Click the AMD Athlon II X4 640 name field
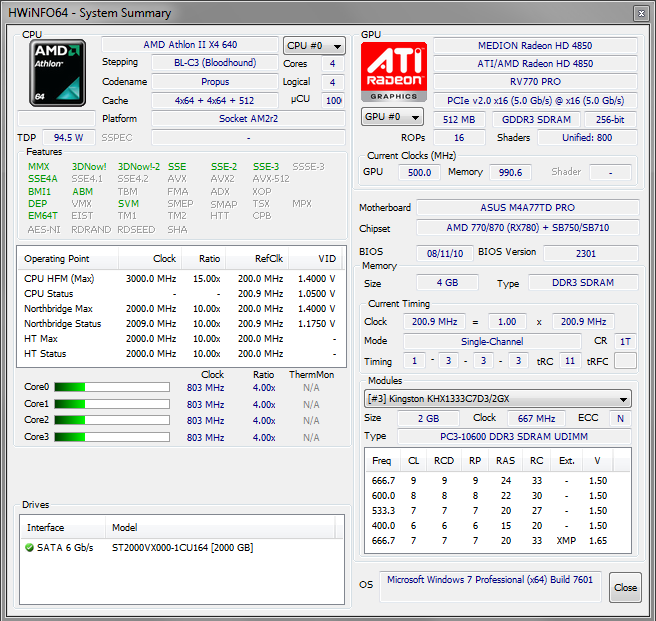Viewport: 656px width, 621px height. 190,45
